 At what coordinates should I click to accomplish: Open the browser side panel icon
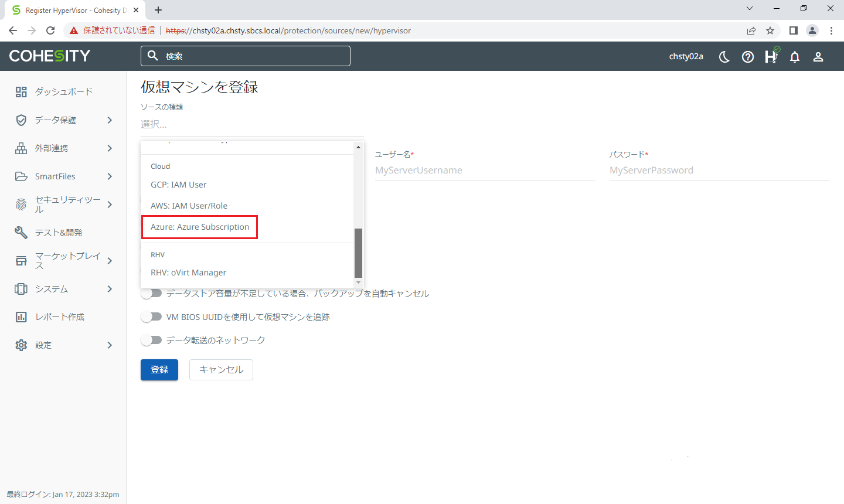(x=793, y=30)
